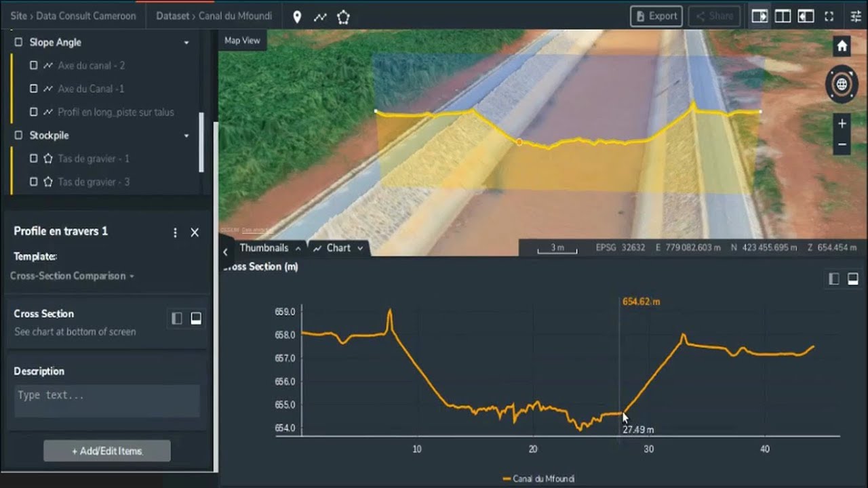Viewport: 868px width, 488px height.
Task: Check the Profil en long_piste sur talus checkbox
Action: click(x=33, y=112)
